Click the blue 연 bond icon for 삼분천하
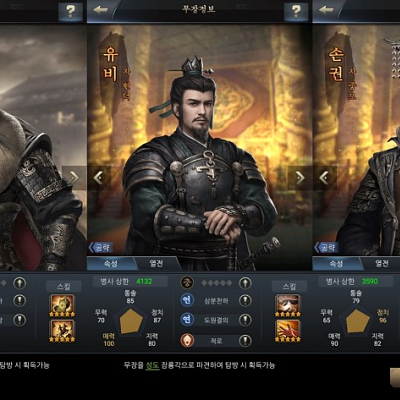This screenshot has height=400, width=400. coord(187,300)
